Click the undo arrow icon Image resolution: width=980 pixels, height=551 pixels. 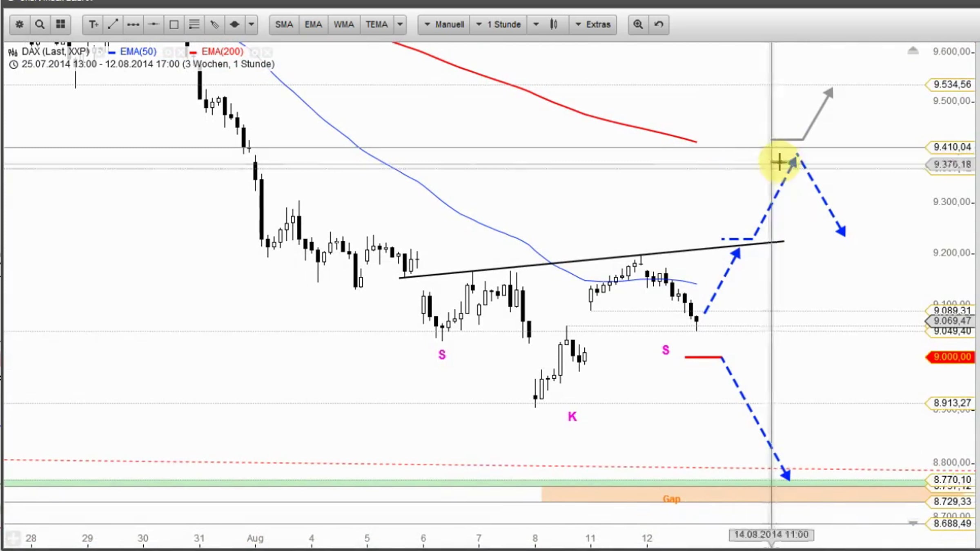coord(659,24)
